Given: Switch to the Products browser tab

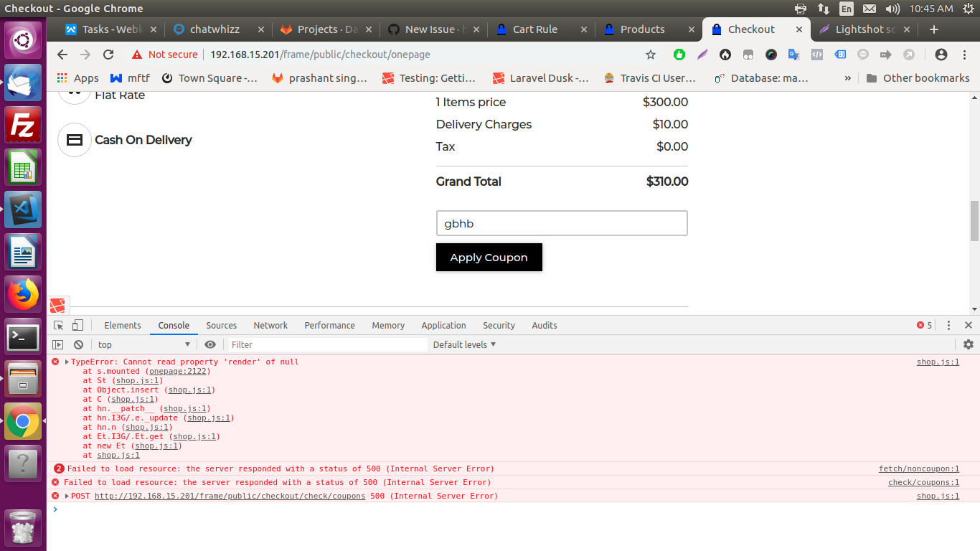Looking at the screenshot, I should coord(644,29).
